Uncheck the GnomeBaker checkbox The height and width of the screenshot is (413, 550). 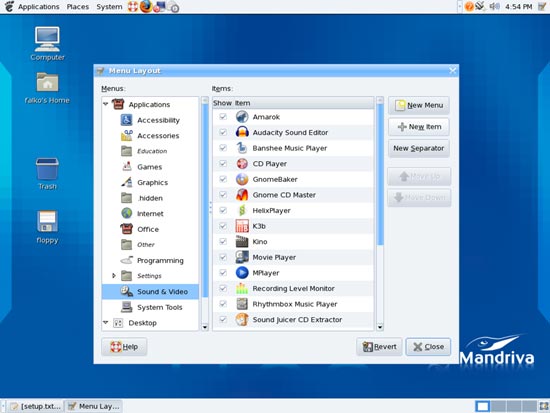pyautogui.click(x=223, y=179)
